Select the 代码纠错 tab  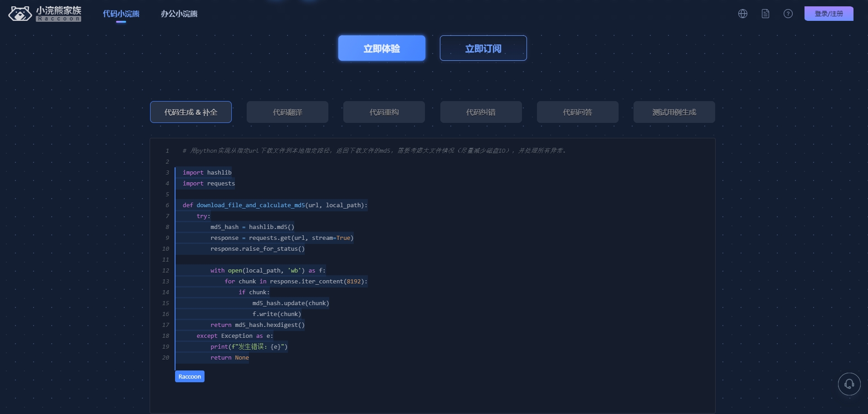pos(481,112)
